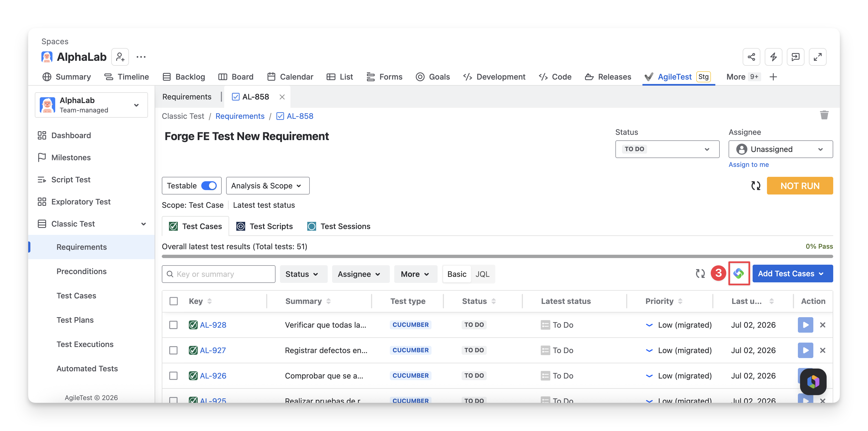Switch the search mode to JQL
The height and width of the screenshot is (431, 868).
pos(482,274)
